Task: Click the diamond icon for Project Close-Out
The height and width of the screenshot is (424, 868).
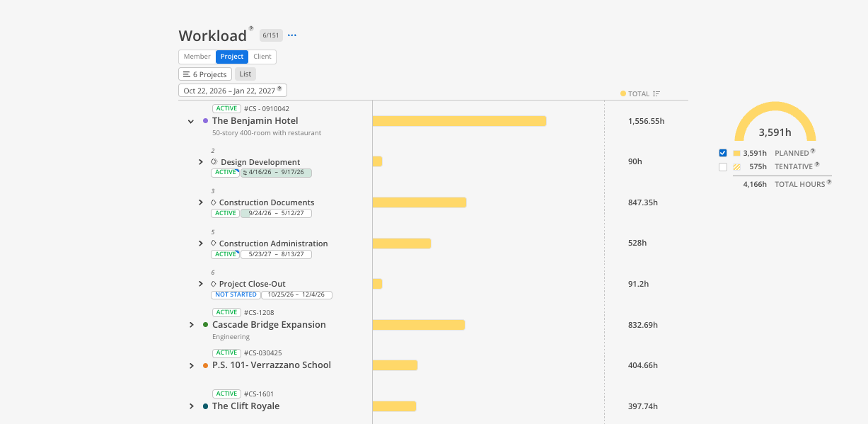Action: click(214, 284)
